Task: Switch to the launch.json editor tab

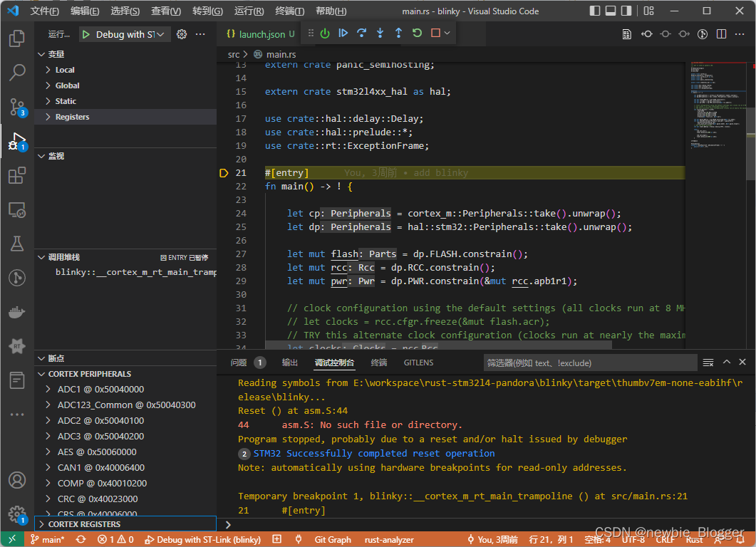Action: coord(260,34)
